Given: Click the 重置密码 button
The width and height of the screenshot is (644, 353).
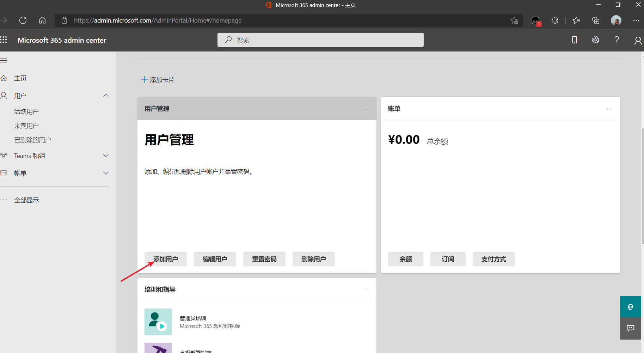Looking at the screenshot, I should click(x=264, y=259).
